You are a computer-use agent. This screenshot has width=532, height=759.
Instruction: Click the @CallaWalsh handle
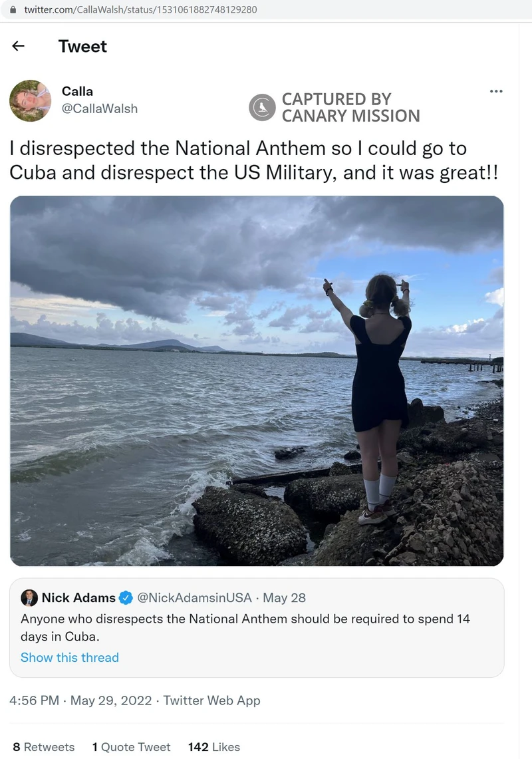tap(99, 108)
